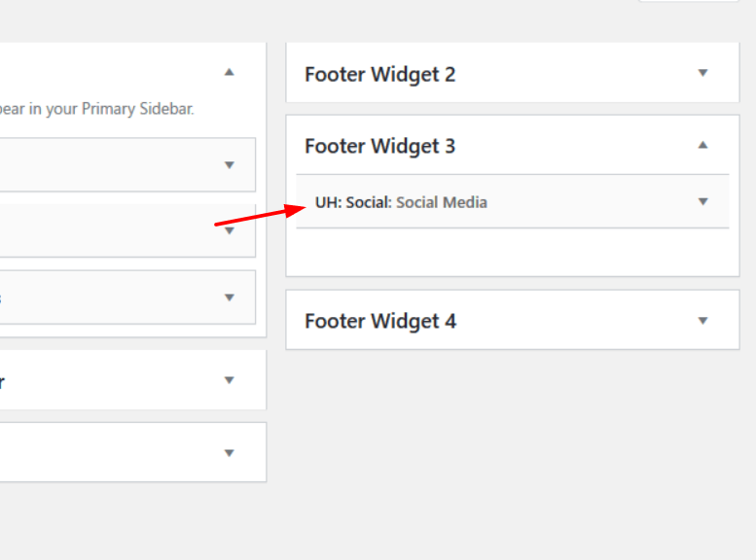The width and height of the screenshot is (756, 560).
Task: Select the UH: Social: Social Media widget title
Action: tap(401, 202)
